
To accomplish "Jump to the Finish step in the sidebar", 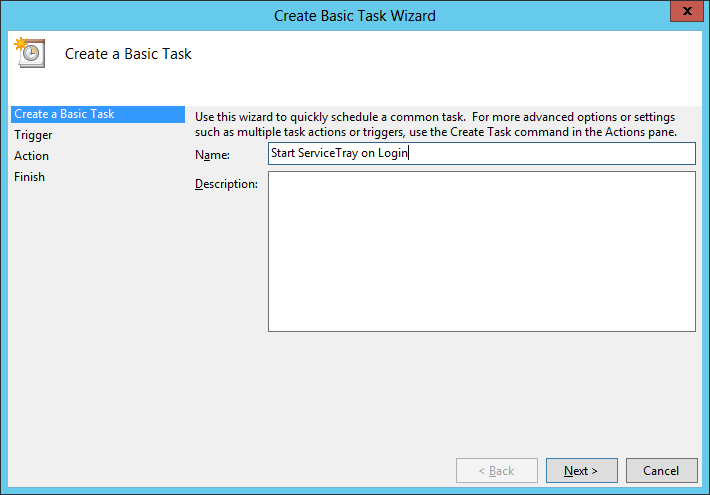I will pos(29,177).
